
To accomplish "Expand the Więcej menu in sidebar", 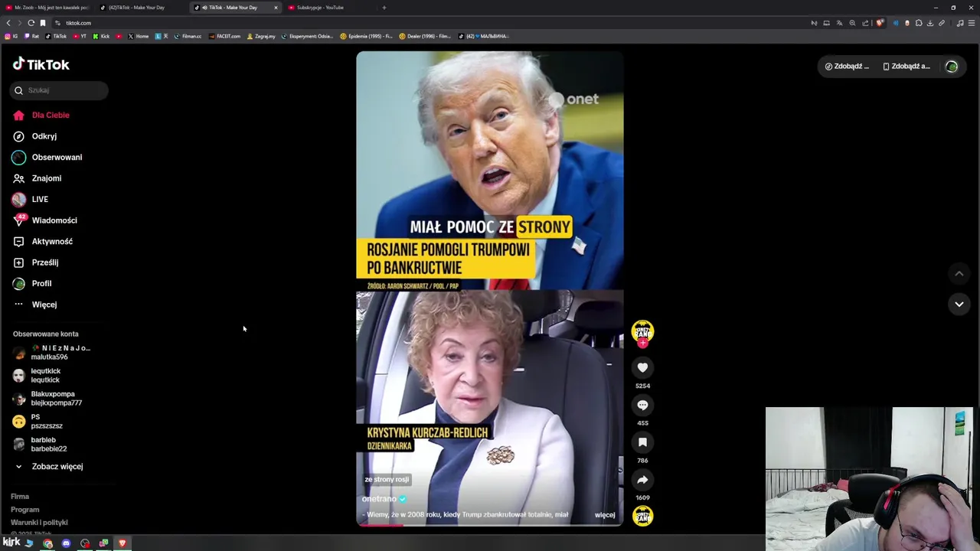I will pos(35,305).
